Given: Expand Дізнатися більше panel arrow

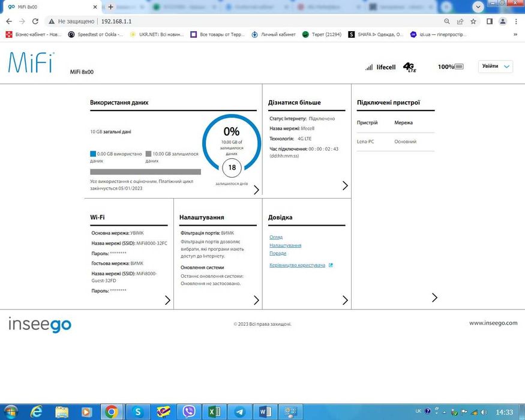Looking at the screenshot, I should tap(345, 185).
